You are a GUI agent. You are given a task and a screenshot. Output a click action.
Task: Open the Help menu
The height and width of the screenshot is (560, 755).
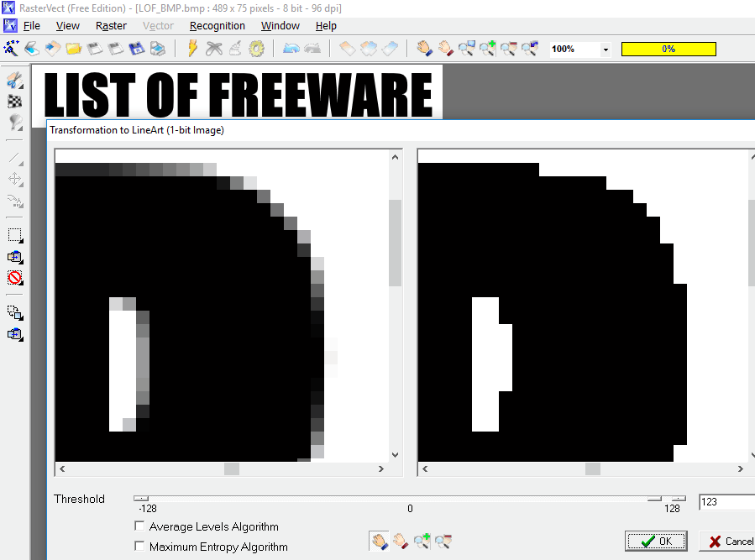tap(326, 25)
